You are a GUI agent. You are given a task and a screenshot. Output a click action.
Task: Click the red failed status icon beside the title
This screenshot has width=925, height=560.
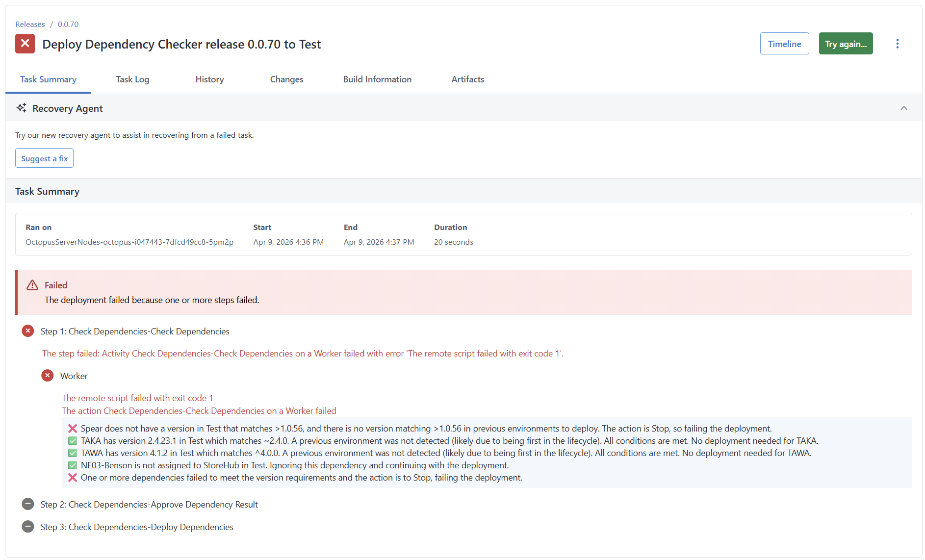[x=25, y=44]
